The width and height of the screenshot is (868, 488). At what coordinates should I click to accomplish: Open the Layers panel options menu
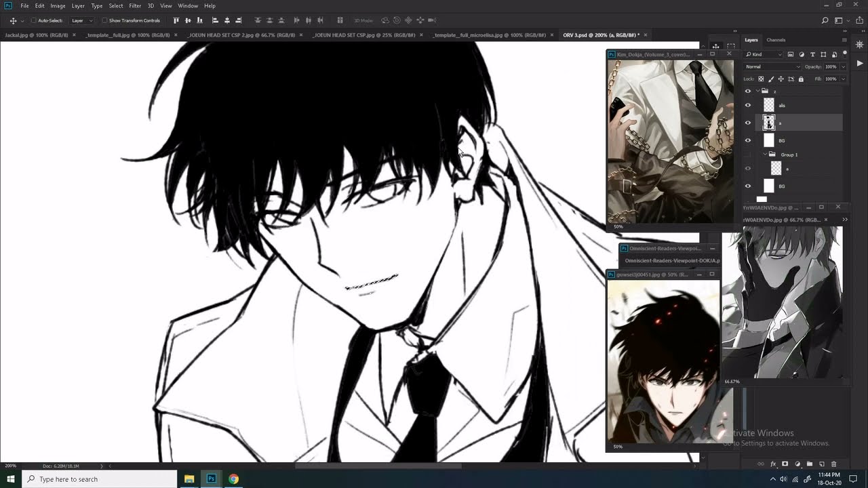pos(844,40)
